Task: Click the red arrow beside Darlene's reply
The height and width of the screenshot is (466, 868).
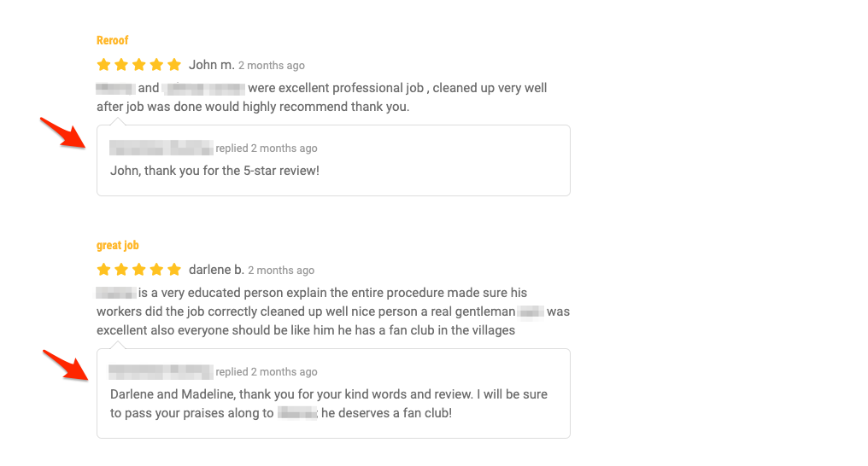Action: [x=67, y=364]
